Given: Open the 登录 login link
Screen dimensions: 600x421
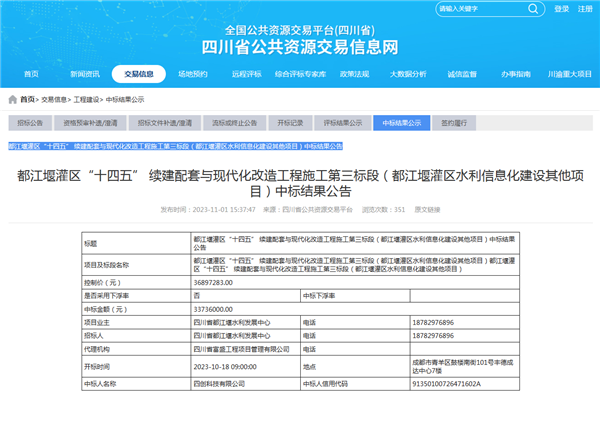Looking at the screenshot, I should click(562, 9).
